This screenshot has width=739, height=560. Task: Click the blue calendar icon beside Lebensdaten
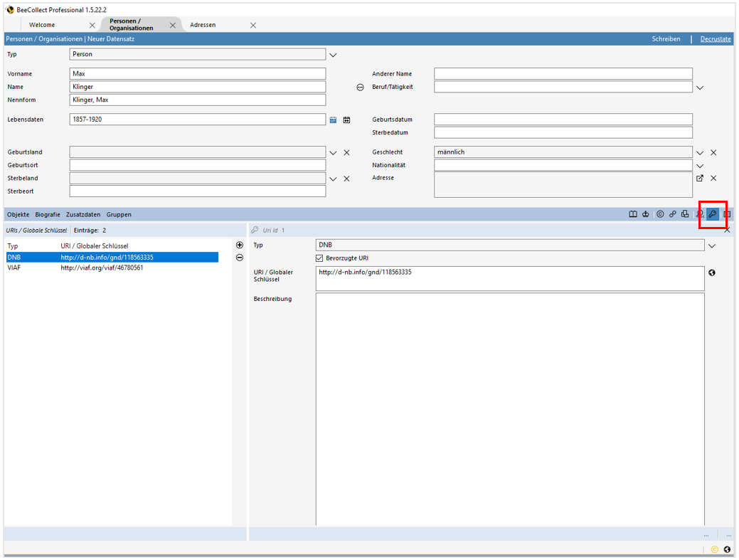click(332, 120)
